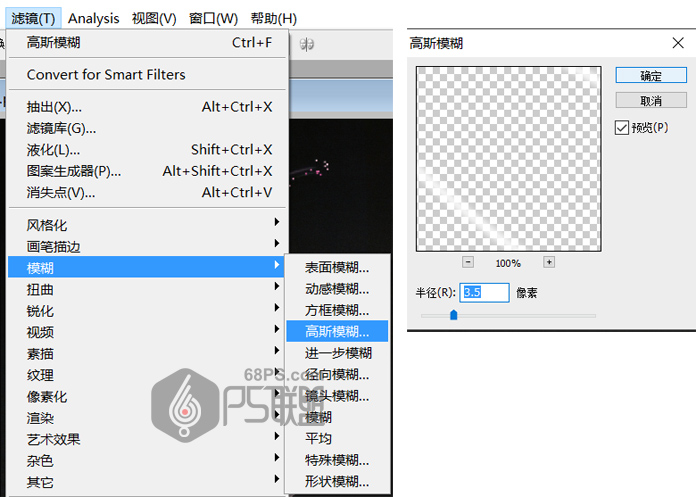Expand the 艺术效果 submenu
The width and height of the screenshot is (696, 497).
point(148,439)
